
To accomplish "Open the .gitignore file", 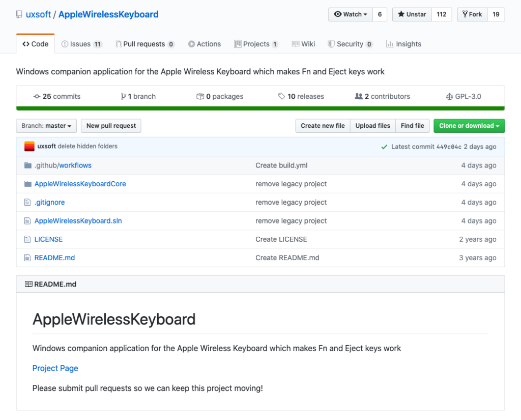I will click(49, 202).
